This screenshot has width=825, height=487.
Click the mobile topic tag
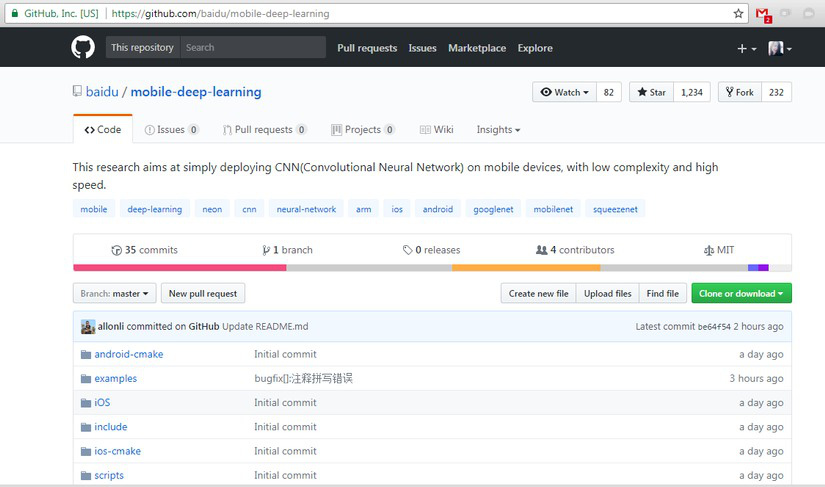tap(94, 209)
